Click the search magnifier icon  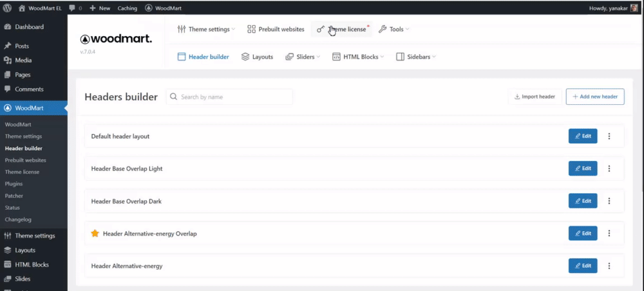coord(173,97)
